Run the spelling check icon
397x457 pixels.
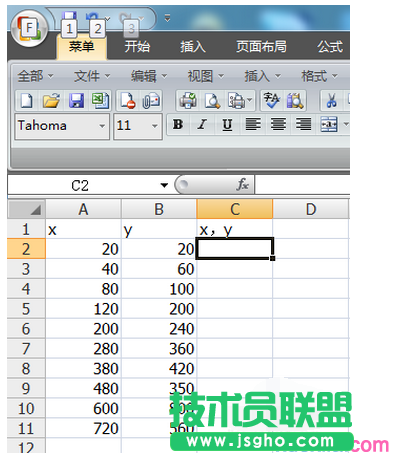[271, 100]
